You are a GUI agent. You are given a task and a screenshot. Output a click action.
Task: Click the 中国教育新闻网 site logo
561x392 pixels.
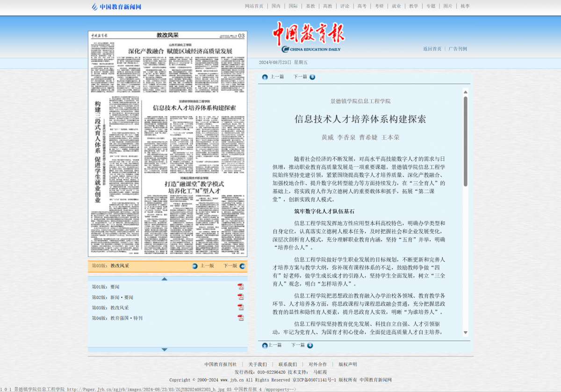click(116, 7)
